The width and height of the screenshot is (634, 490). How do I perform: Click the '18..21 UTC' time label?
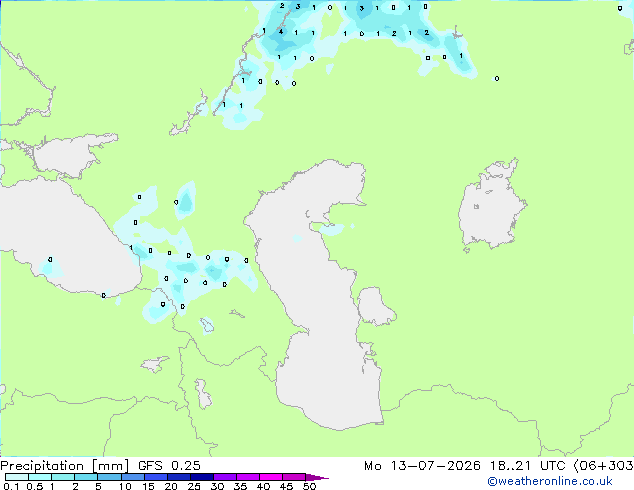click(x=528, y=466)
